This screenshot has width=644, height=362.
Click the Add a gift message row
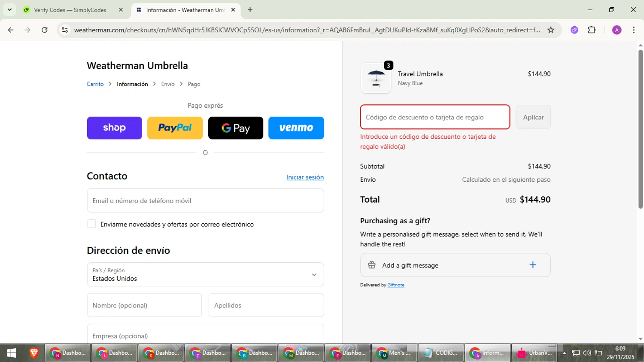pyautogui.click(x=455, y=265)
